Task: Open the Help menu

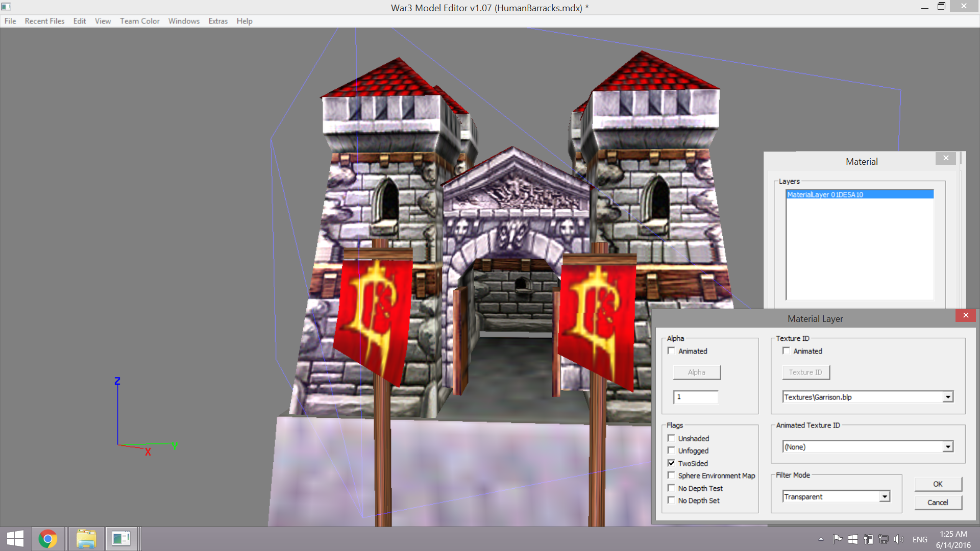Action: point(244,21)
